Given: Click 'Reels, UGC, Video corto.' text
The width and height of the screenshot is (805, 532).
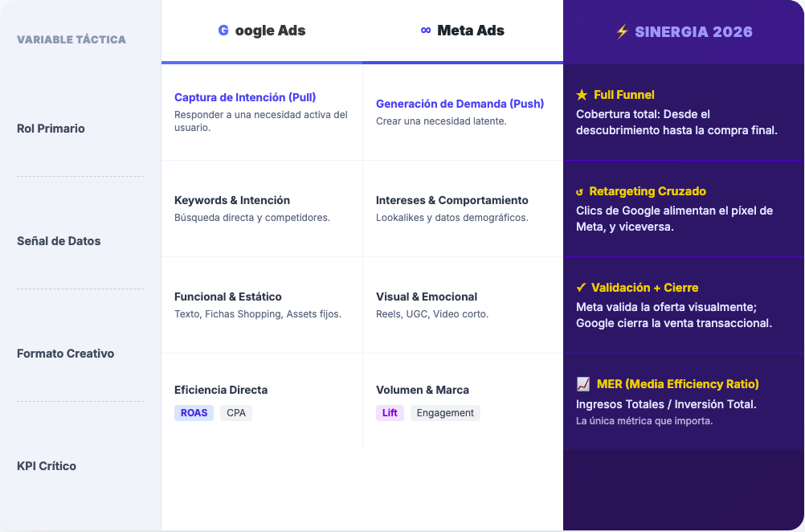Looking at the screenshot, I should coord(432,313).
